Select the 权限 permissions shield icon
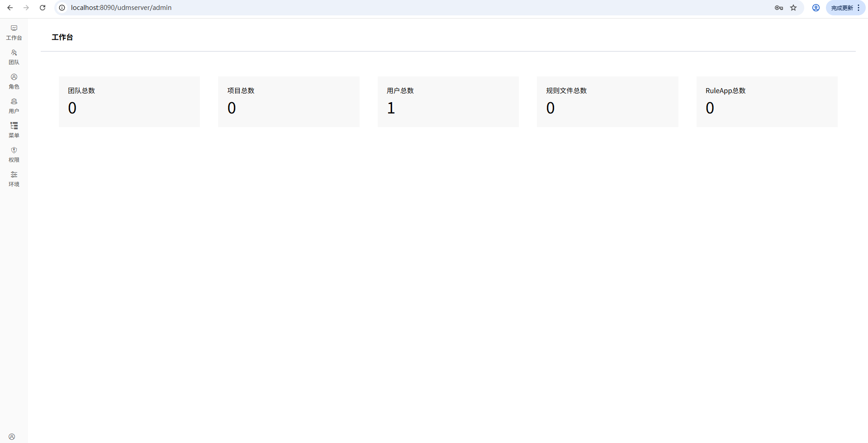868x443 pixels. pyautogui.click(x=14, y=155)
